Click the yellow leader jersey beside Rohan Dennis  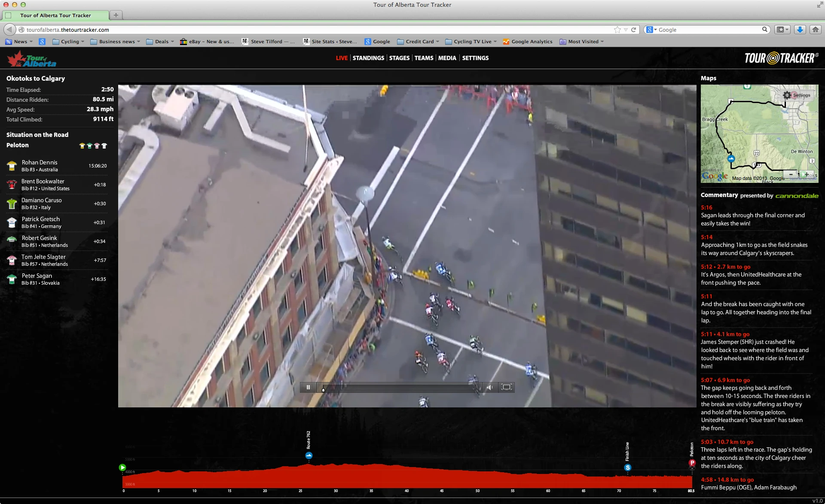click(x=12, y=165)
